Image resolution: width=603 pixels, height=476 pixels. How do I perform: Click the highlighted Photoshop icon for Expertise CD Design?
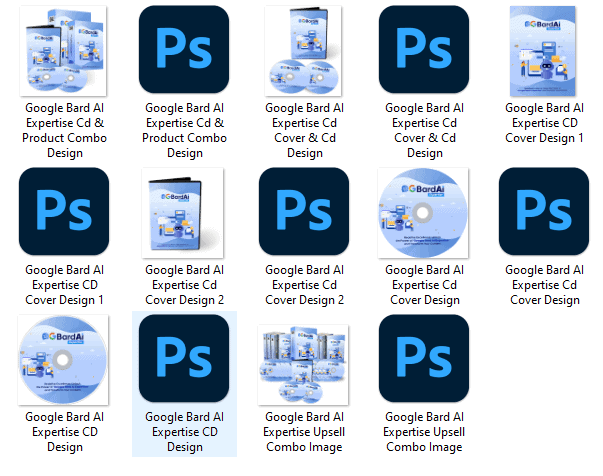coord(184,358)
